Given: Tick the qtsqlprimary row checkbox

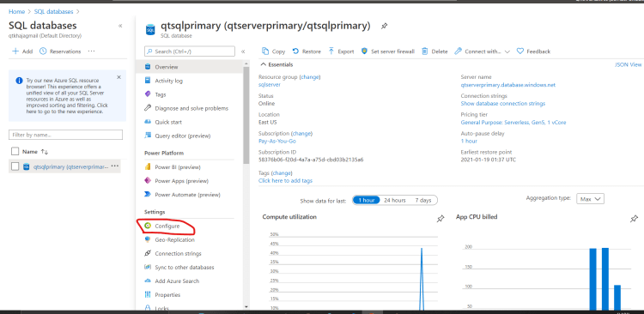Looking at the screenshot, I should click(x=15, y=166).
